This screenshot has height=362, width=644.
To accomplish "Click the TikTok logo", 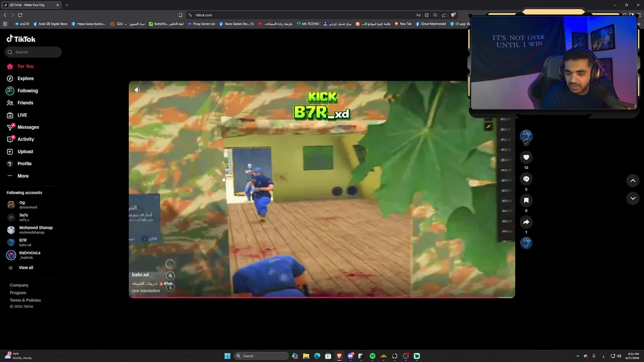I will tap(21, 39).
